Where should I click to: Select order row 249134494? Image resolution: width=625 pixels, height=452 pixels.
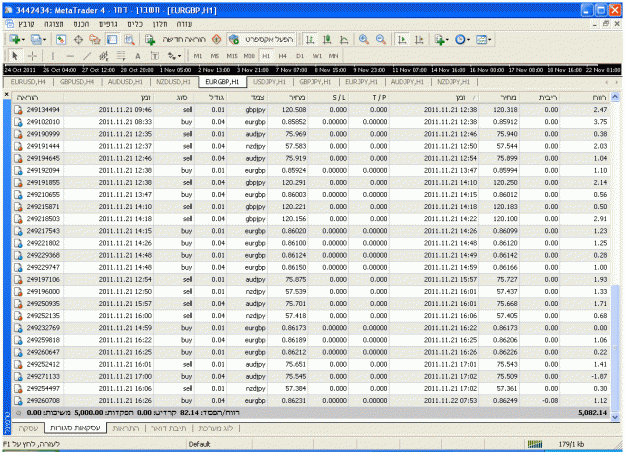(x=311, y=110)
